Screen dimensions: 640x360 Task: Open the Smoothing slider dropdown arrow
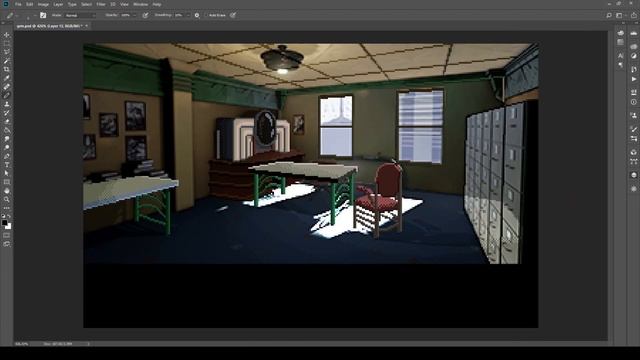tap(188, 15)
